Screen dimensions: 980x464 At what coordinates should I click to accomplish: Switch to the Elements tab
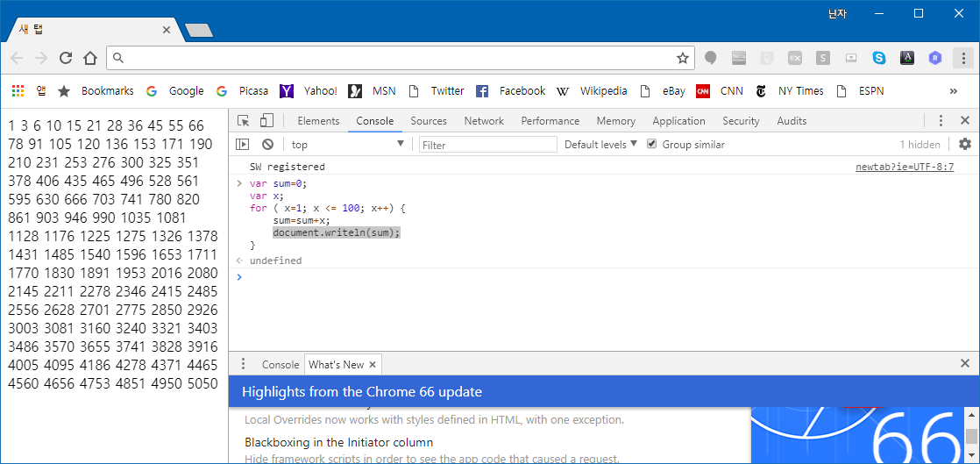pos(318,121)
